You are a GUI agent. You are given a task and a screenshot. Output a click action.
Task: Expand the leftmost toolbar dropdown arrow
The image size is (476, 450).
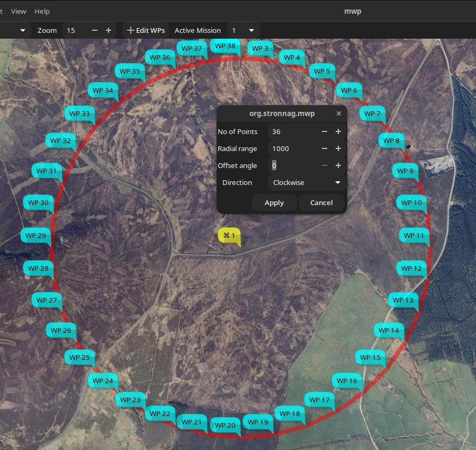tap(23, 30)
